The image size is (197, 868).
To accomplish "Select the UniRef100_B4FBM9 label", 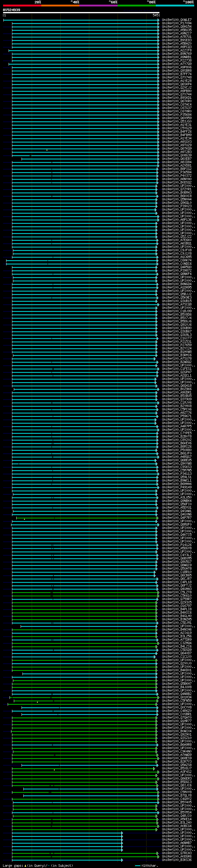I will (176, 135).
